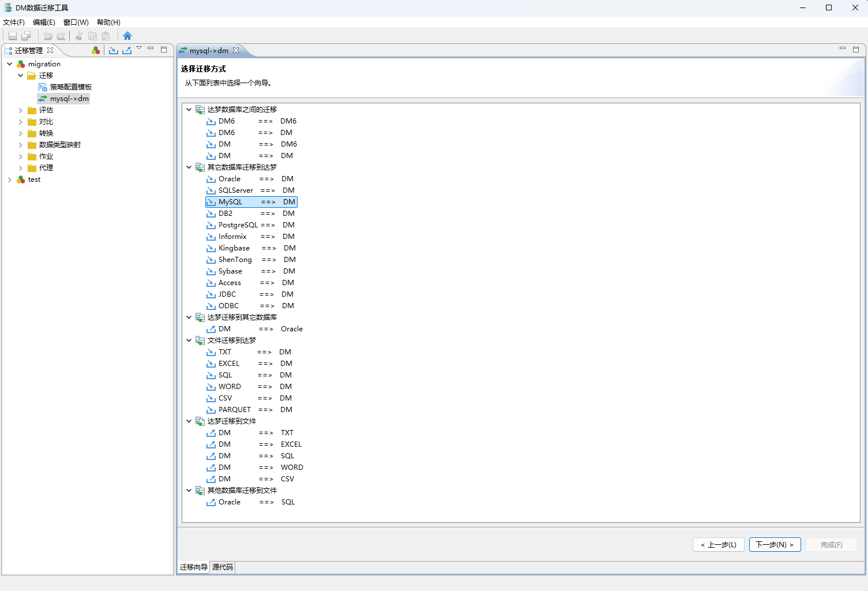
Task: Switch to the 迁移向导 bottom tab
Action: [x=194, y=567]
